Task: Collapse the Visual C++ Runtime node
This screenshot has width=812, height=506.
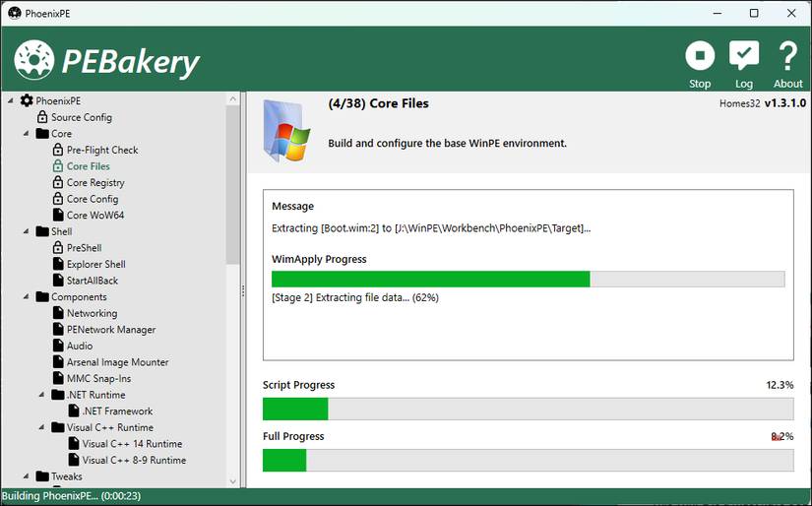Action: click(x=42, y=427)
